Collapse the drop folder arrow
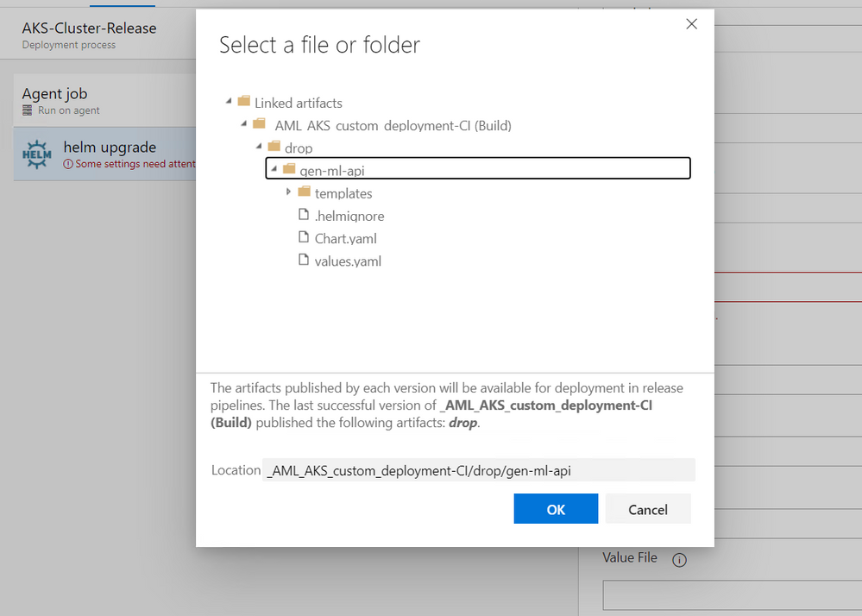The width and height of the screenshot is (862, 616). tap(259, 146)
